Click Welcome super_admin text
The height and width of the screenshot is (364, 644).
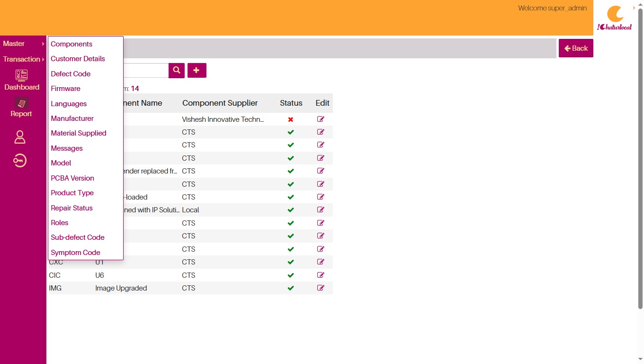point(553,8)
